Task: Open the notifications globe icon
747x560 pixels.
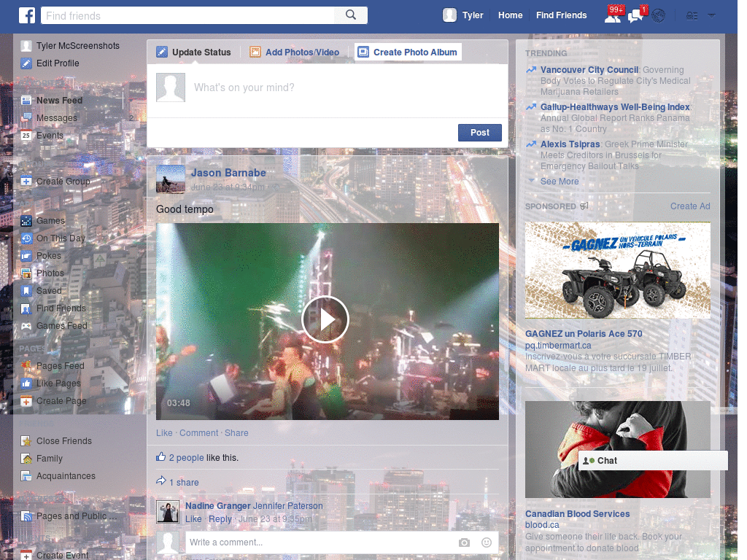Action: pyautogui.click(x=658, y=15)
